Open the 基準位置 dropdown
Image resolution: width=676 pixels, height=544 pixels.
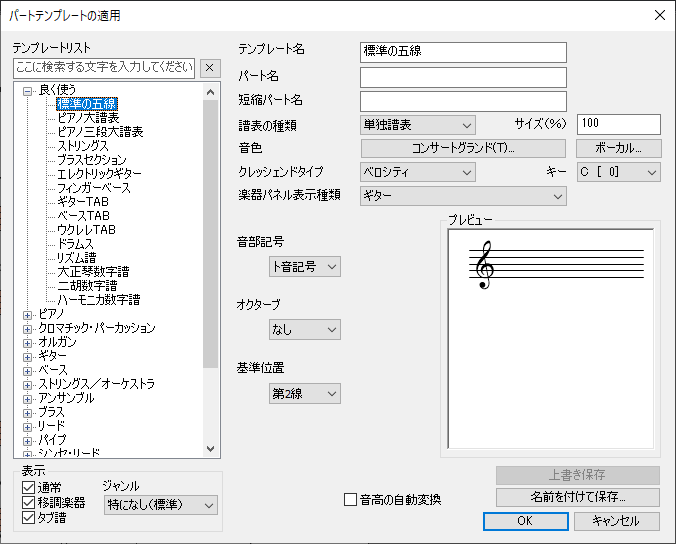[305, 393]
